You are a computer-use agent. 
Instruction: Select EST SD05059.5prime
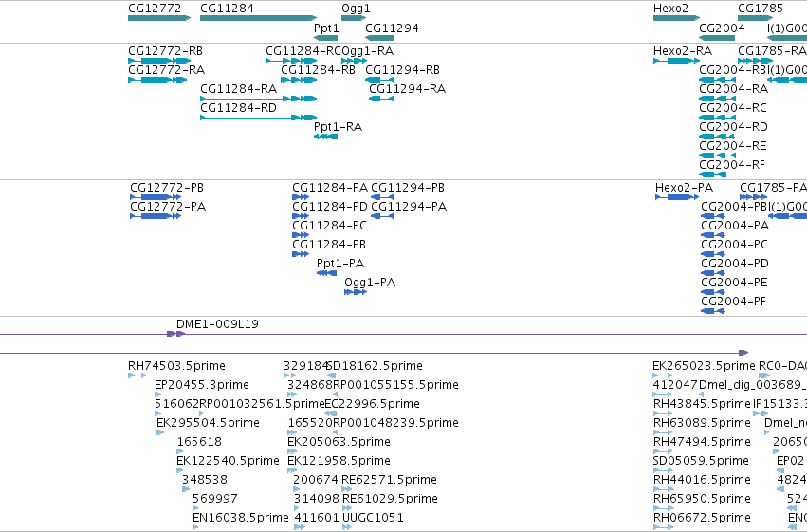pyautogui.click(x=663, y=470)
